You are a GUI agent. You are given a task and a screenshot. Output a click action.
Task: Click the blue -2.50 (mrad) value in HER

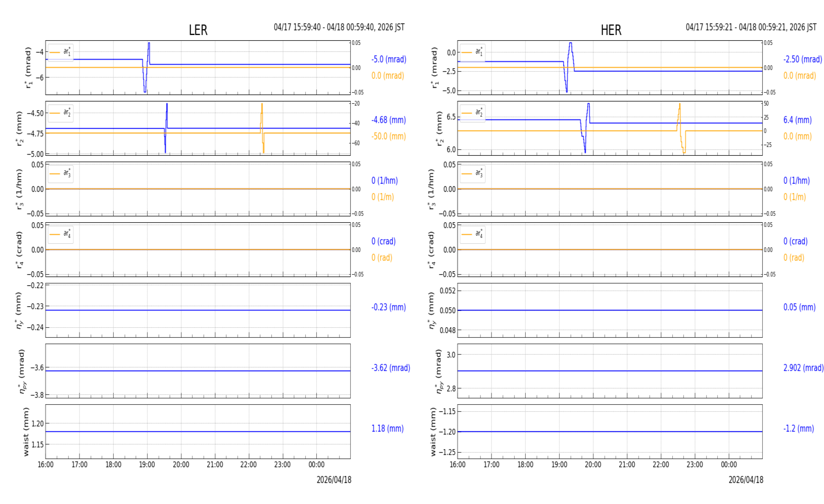coord(803,60)
